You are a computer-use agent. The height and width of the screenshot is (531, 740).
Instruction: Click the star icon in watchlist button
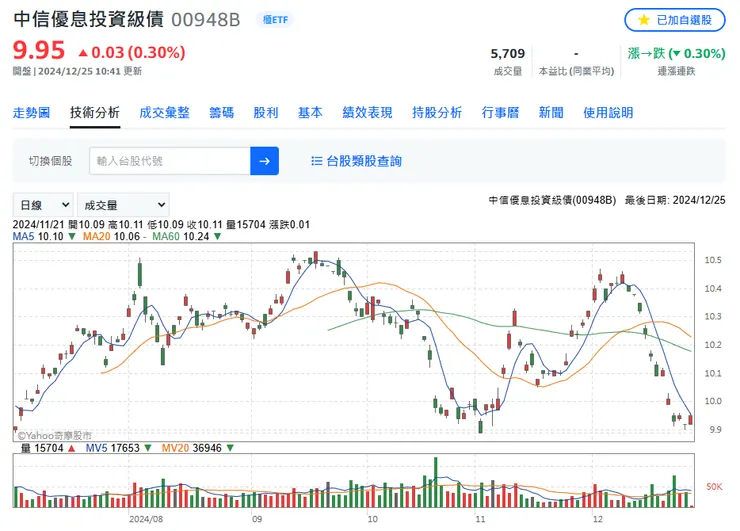644,20
